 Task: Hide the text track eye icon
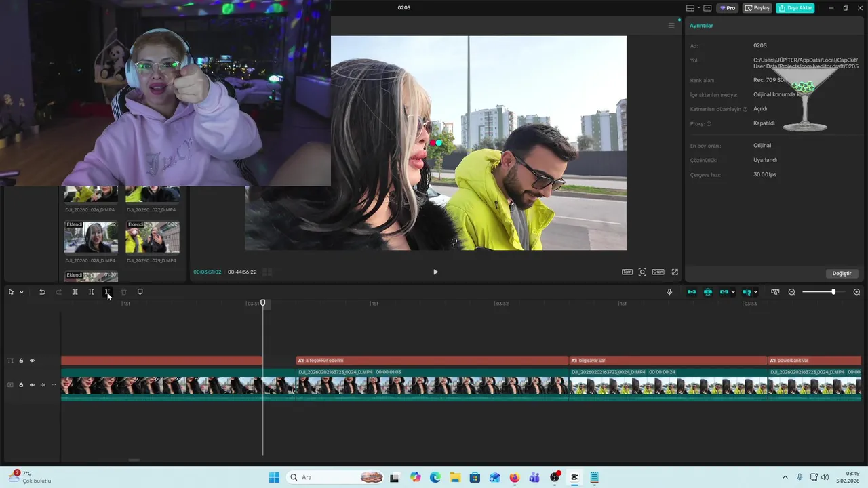tap(32, 361)
